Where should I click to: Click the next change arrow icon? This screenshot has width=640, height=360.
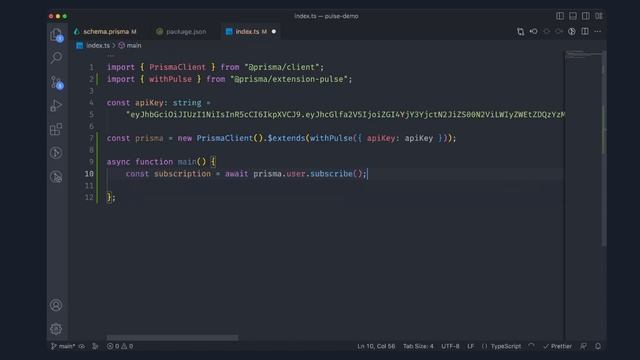click(559, 31)
